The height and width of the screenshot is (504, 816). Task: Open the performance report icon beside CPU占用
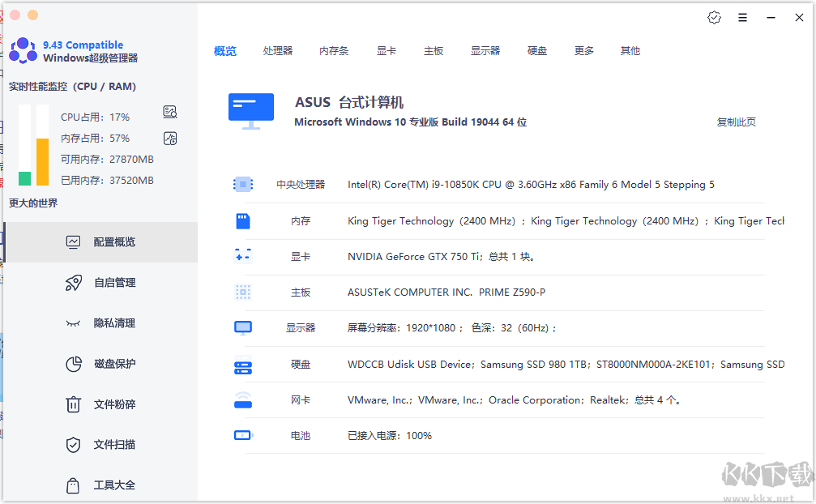[x=169, y=112]
